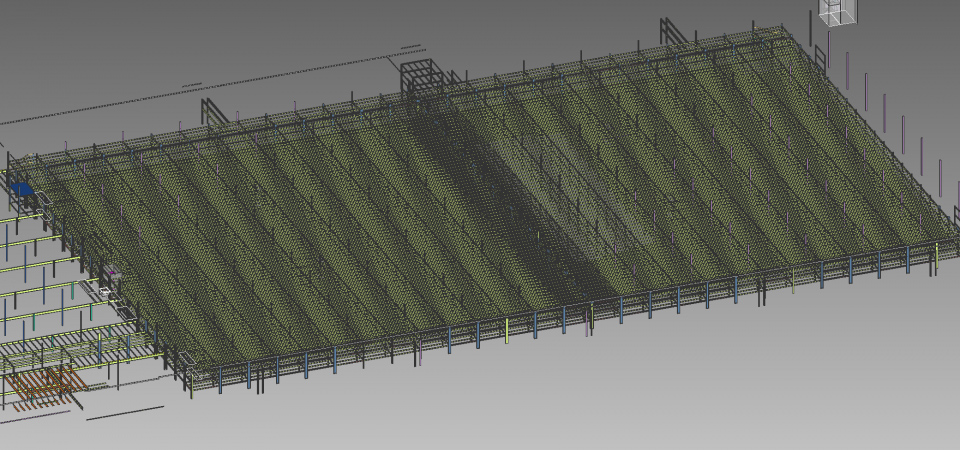The width and height of the screenshot is (960, 450).
Task: Select the blue panel at left edge
Action: 22,187
